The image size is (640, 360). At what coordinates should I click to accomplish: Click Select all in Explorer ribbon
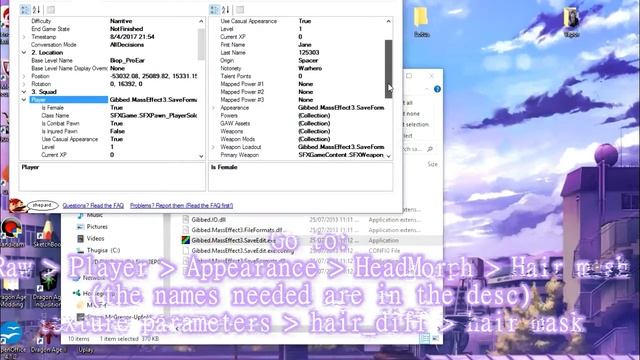click(408, 103)
